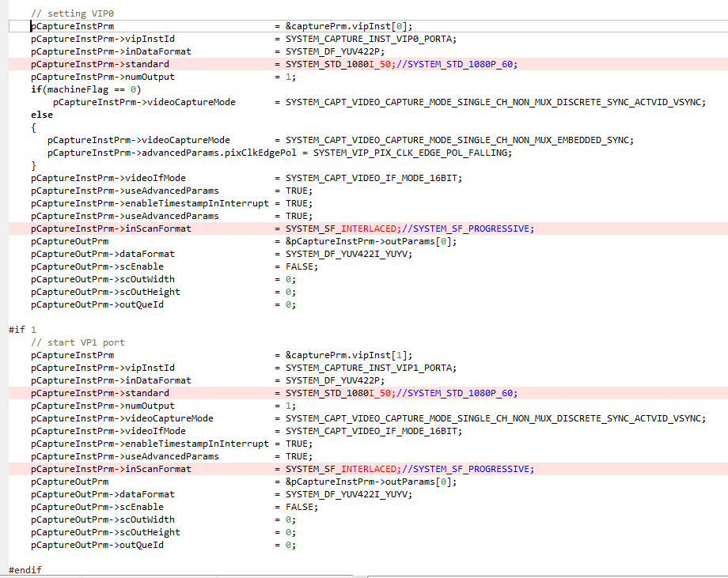Click 'SYSTEM_STD_1080I_50;' value in VIP0 section
This screenshot has height=578, width=728.
[341, 64]
